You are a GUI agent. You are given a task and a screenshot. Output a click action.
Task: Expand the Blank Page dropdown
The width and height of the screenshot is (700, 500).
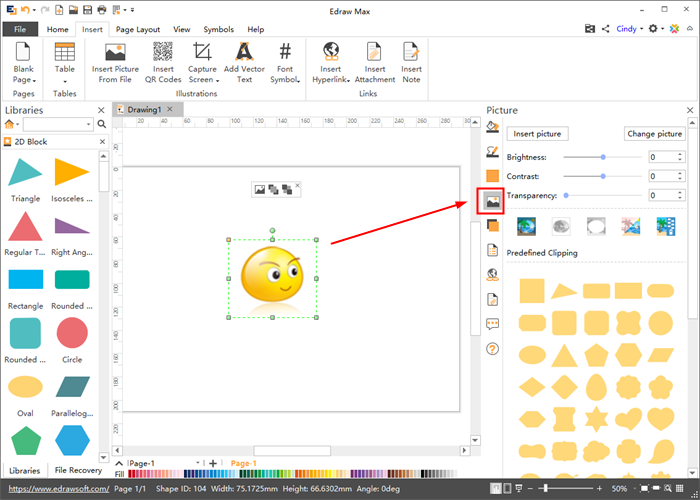click(23, 80)
